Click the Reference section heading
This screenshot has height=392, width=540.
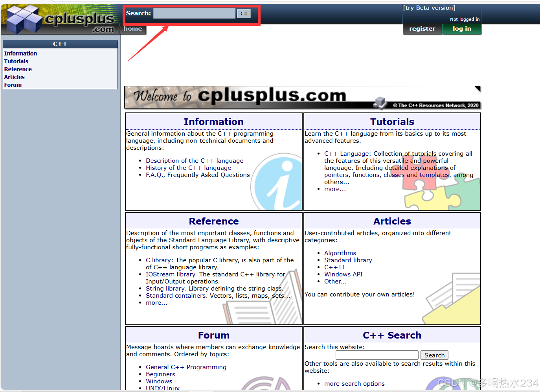point(214,221)
